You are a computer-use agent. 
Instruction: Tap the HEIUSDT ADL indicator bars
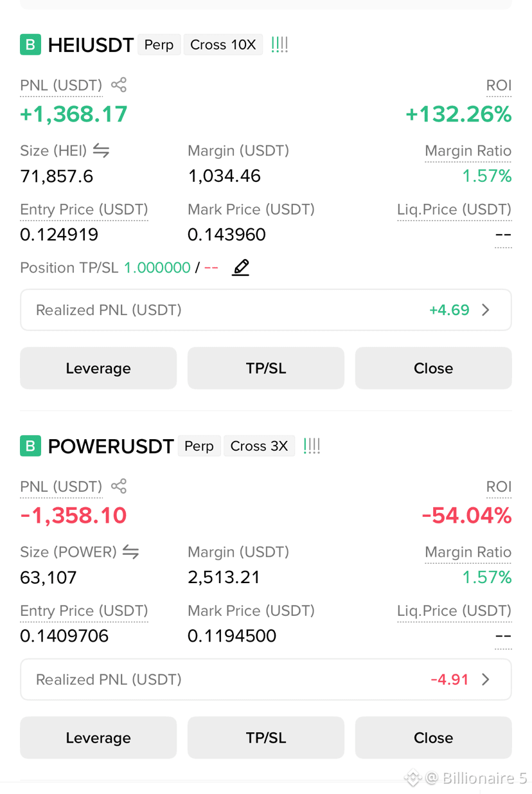click(x=279, y=45)
